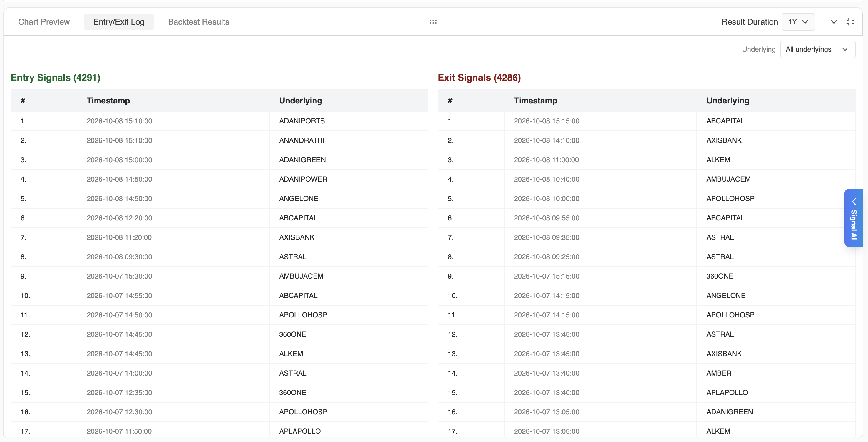Viewport: 868px width, 442px height.
Task: Click APOLLOHOSP in entry signals row 11
Action: [x=303, y=315]
